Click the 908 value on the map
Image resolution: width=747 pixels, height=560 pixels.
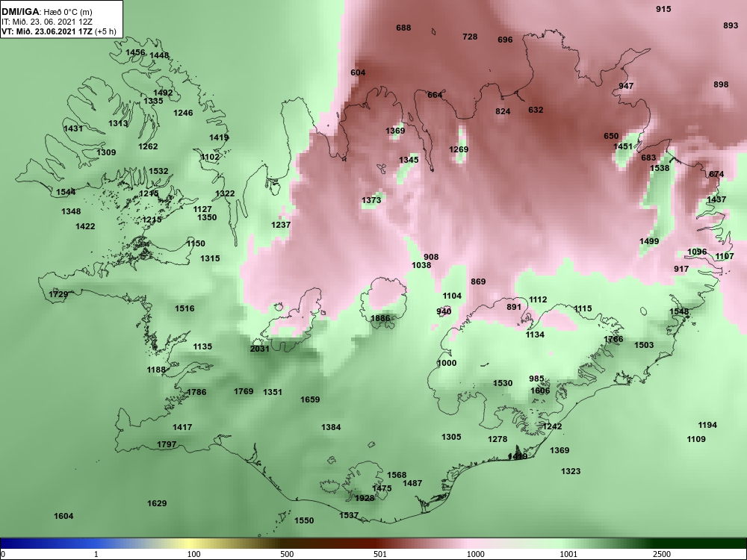click(431, 257)
